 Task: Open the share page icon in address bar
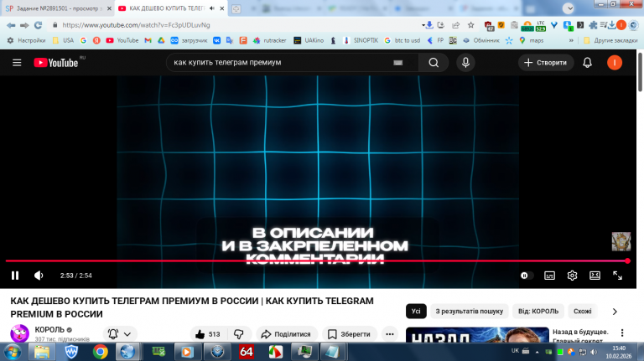(x=455, y=25)
